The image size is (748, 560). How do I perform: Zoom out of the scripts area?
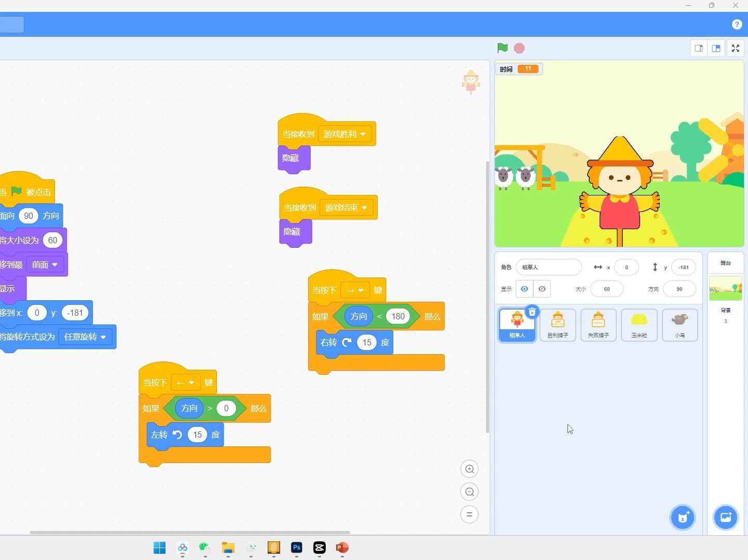point(469,492)
